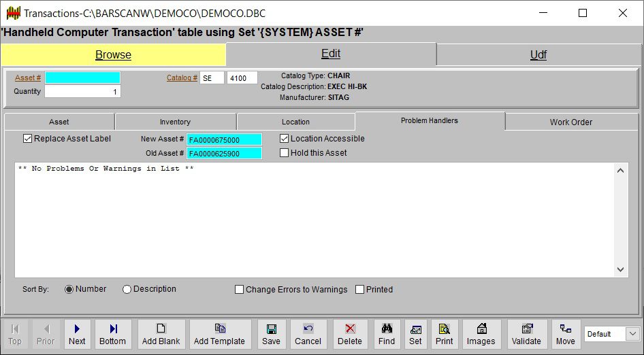
Task: Tick the Printed checkbox
Action: tap(360, 290)
